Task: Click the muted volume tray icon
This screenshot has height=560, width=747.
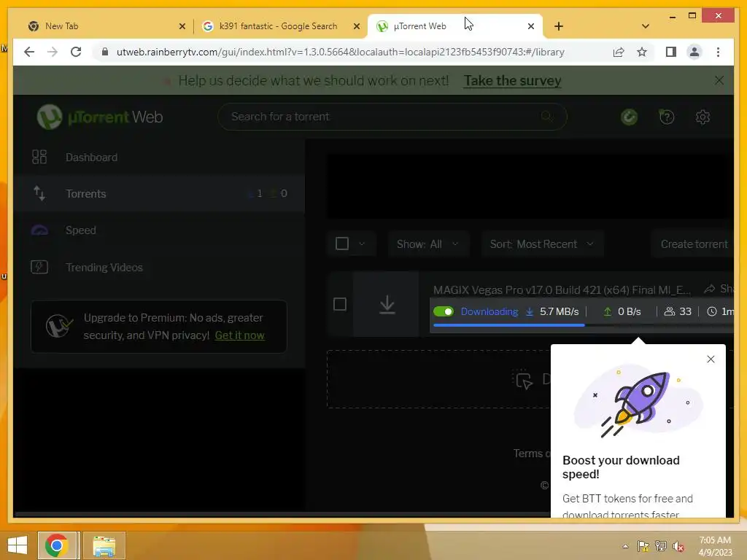Action: coord(678,546)
